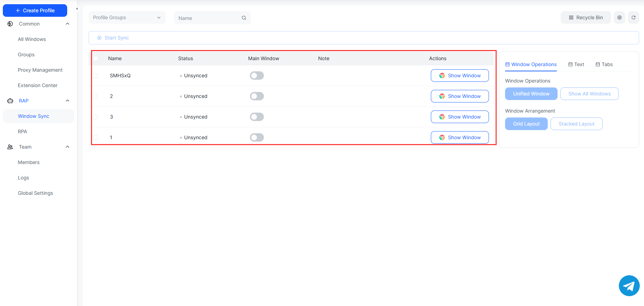This screenshot has height=306, width=644.
Task: Click the Telegram support chat icon
Action: pyautogui.click(x=629, y=286)
